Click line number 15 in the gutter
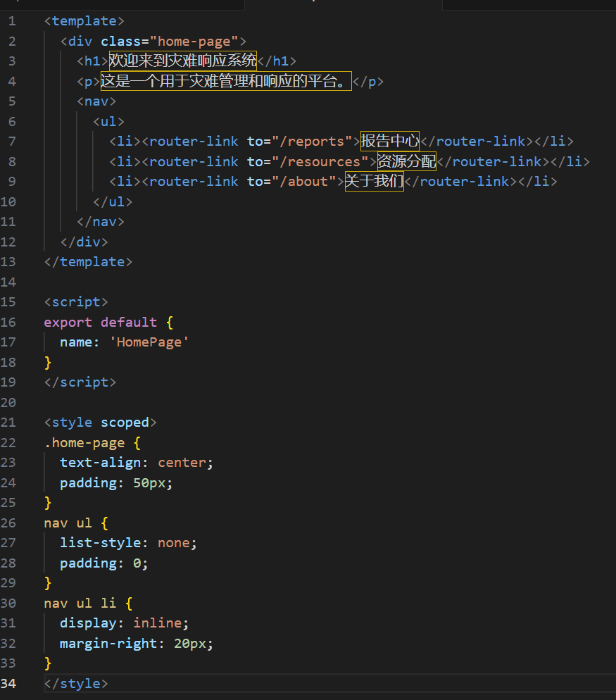The height and width of the screenshot is (700, 616). click(x=8, y=302)
